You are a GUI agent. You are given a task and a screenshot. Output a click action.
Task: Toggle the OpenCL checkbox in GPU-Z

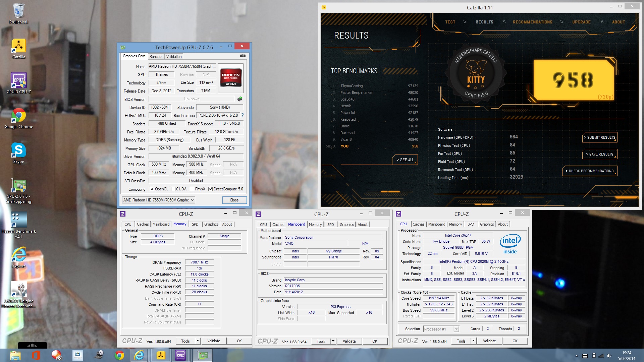pyautogui.click(x=152, y=189)
